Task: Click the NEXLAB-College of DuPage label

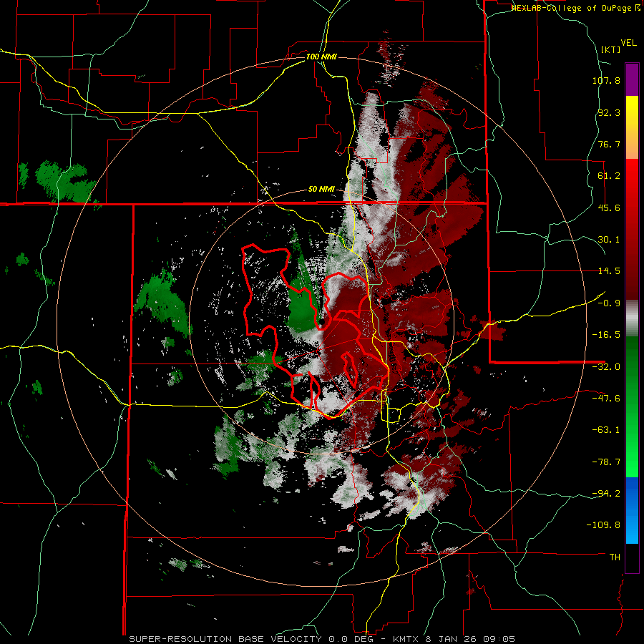Action: click(x=575, y=8)
